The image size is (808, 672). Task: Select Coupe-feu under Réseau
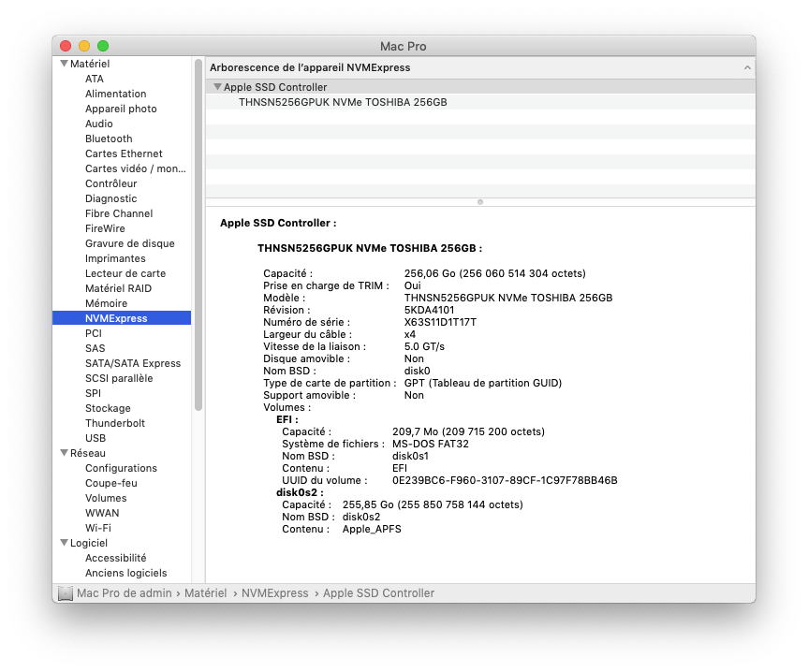click(111, 483)
